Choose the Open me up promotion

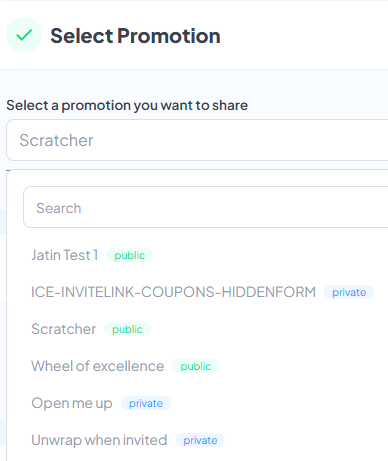tap(72, 403)
